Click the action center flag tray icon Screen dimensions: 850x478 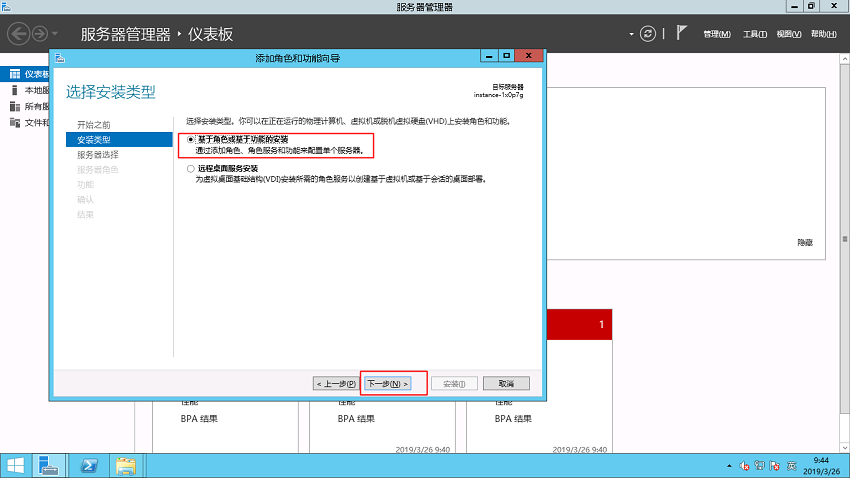click(775, 466)
